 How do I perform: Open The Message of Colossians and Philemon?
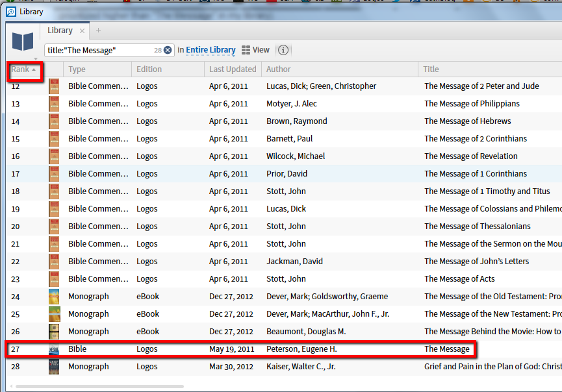(493, 209)
